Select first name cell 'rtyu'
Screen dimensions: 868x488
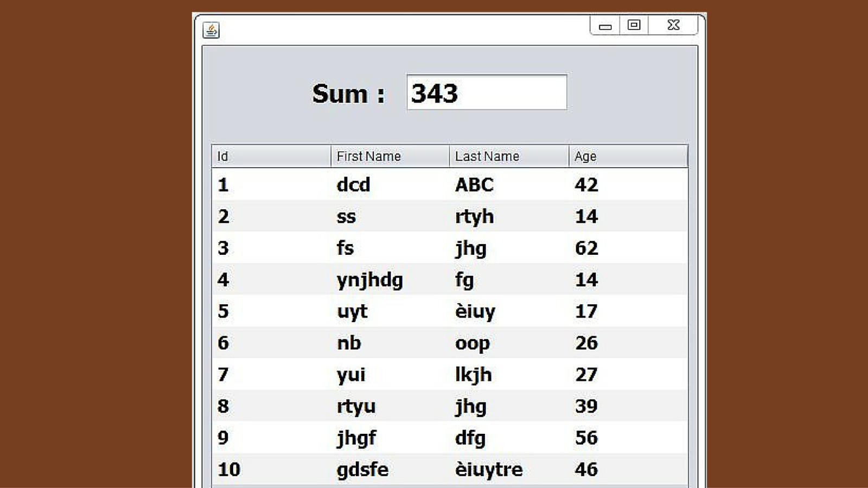coord(390,406)
